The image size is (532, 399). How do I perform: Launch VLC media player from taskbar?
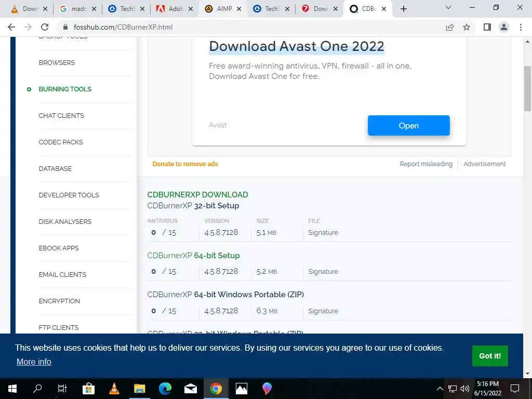(114, 389)
